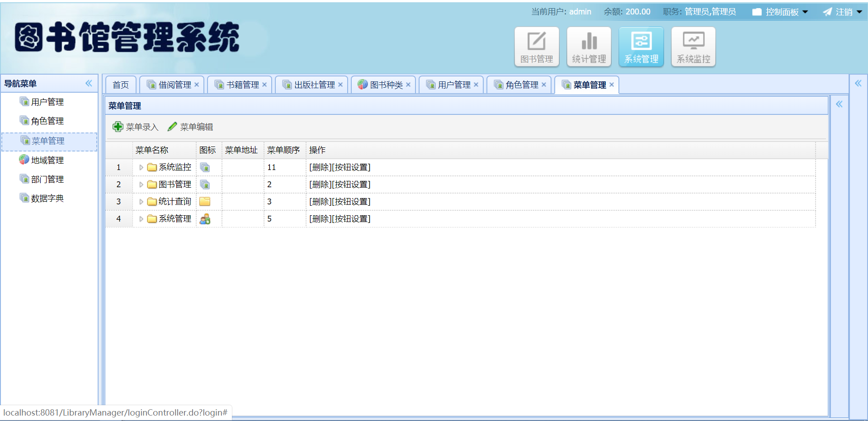Click the folder icon in the 统计查询 row's 图标 column
The width and height of the screenshot is (868, 421).
click(x=205, y=202)
